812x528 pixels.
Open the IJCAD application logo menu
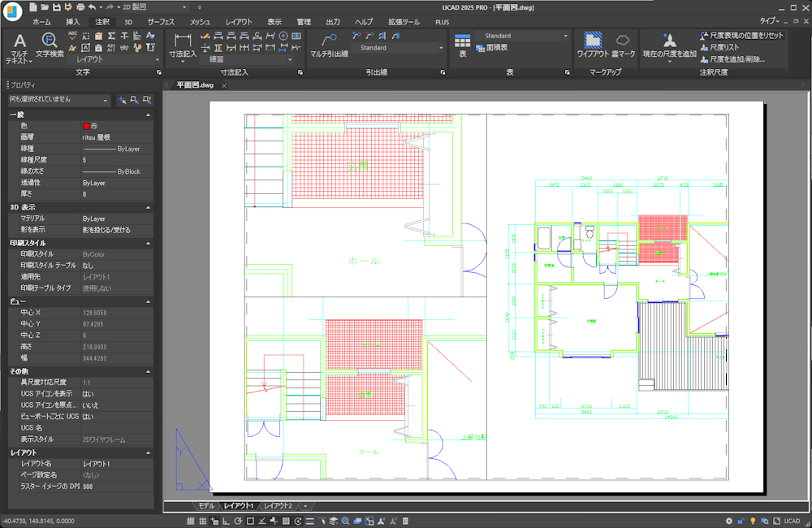click(12, 11)
